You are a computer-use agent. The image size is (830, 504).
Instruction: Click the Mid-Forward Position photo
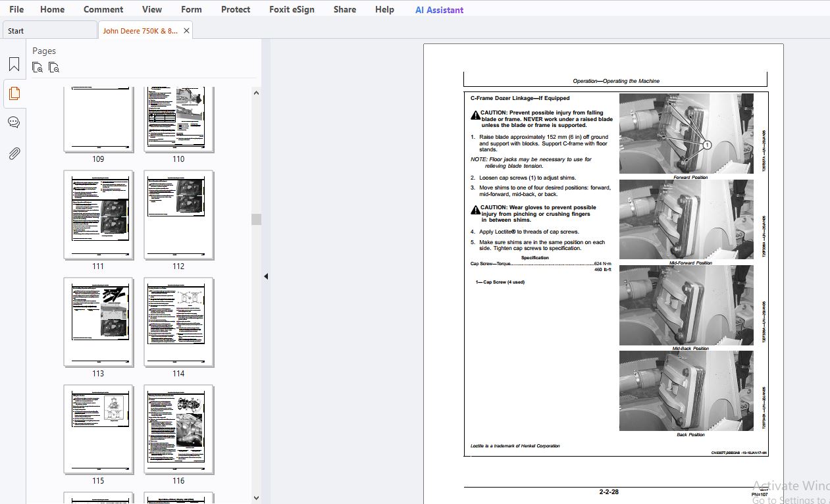[686, 219]
